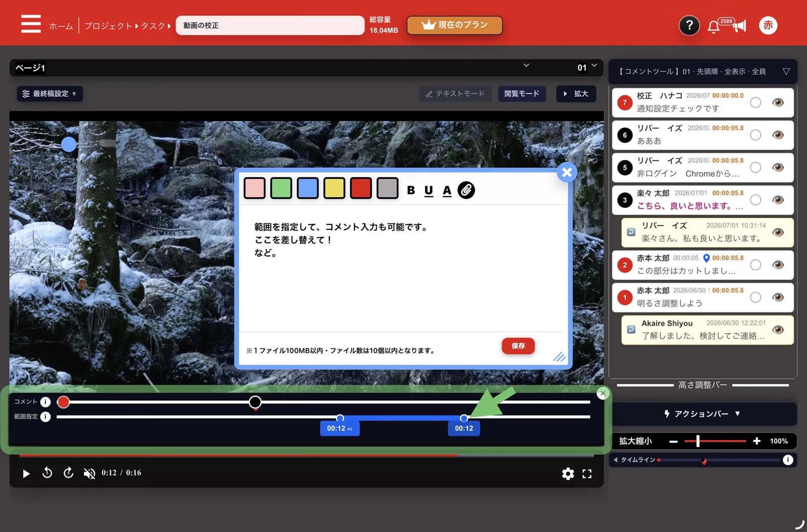Increase zoom with the plus icon

(757, 441)
